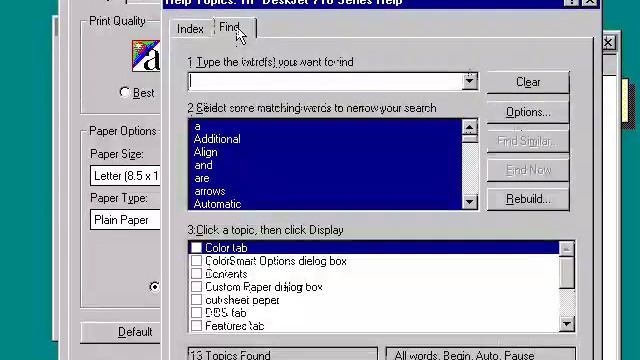The image size is (640, 360).
Task: Switch to the Index tab
Action: pos(190,29)
